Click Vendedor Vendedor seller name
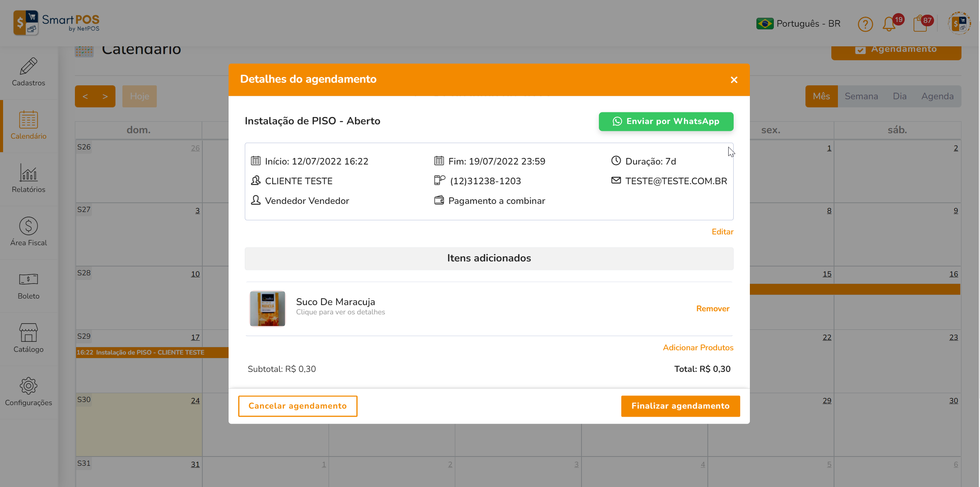This screenshot has height=487, width=980. [307, 201]
